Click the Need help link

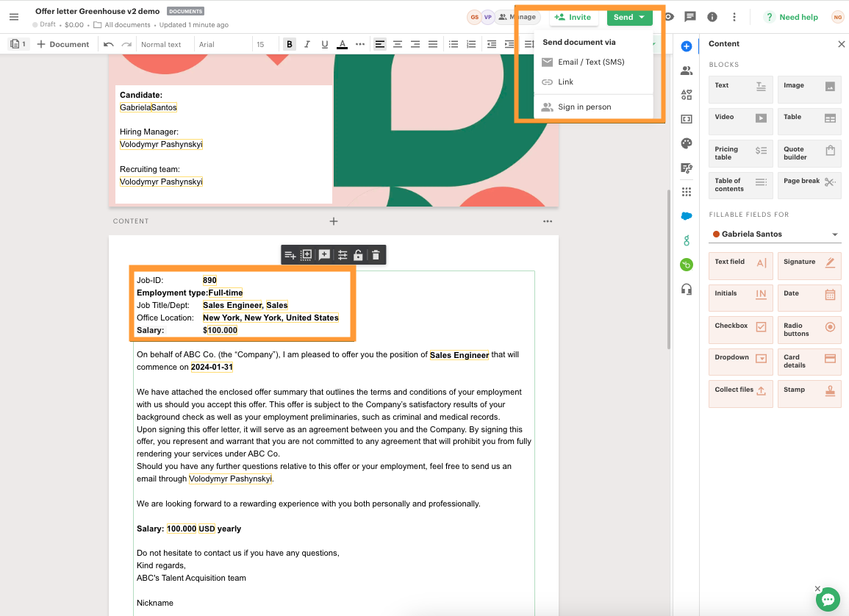791,17
